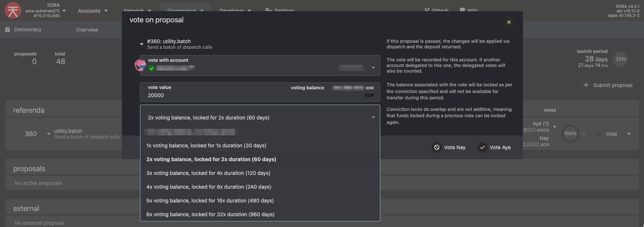Image resolution: width=644 pixels, height=227 pixels.
Task: Click the 'SORA v3.2.1' version text
Action: tap(627, 6)
